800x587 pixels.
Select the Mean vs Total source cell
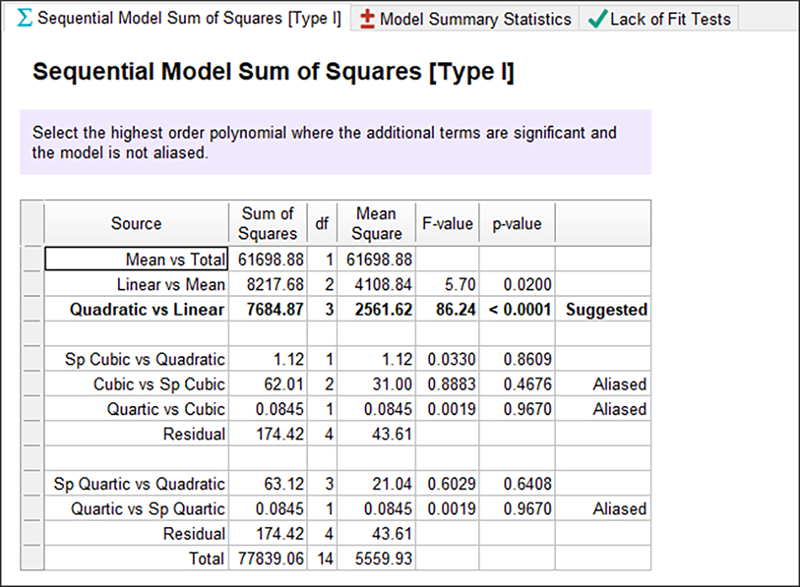click(137, 260)
